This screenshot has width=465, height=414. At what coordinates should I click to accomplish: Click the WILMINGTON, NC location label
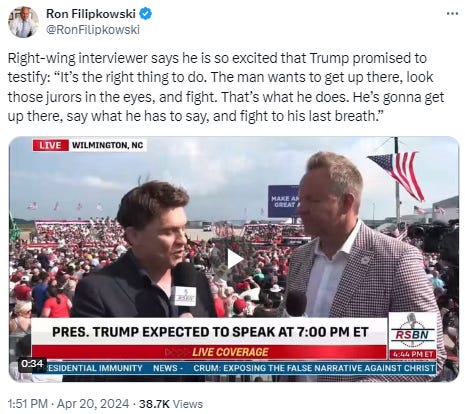(x=107, y=145)
